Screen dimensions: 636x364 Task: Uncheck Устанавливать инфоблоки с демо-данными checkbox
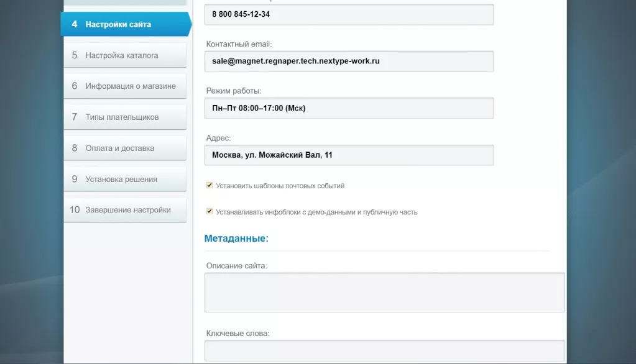click(x=210, y=211)
